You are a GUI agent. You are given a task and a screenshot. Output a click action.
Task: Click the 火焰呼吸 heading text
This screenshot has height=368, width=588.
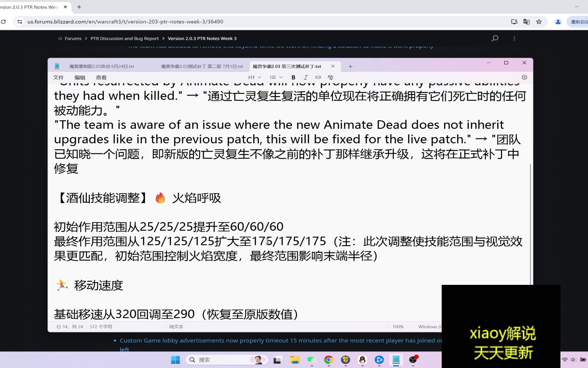tap(196, 198)
